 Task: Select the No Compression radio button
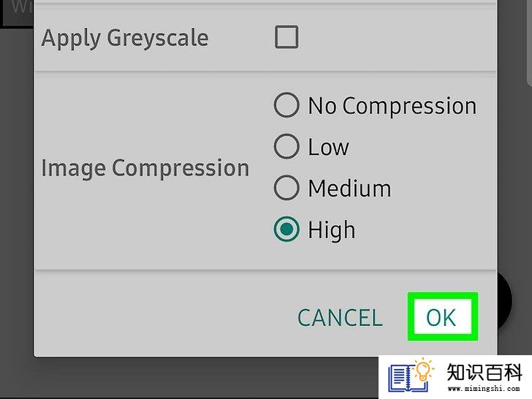coord(286,105)
